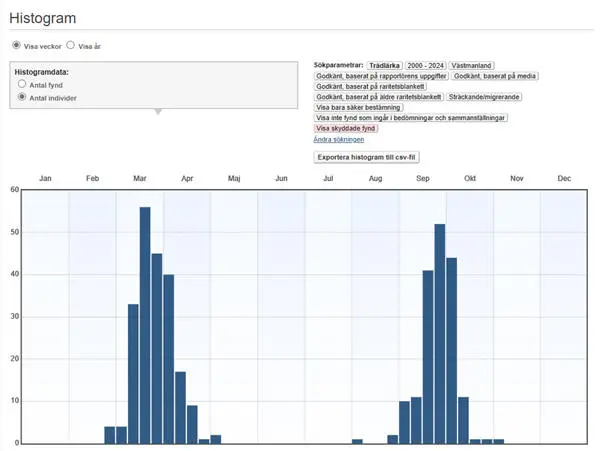
Task: Click "Godkänt, baserat på rapportörens uppgifter" tag
Action: [x=380, y=76]
